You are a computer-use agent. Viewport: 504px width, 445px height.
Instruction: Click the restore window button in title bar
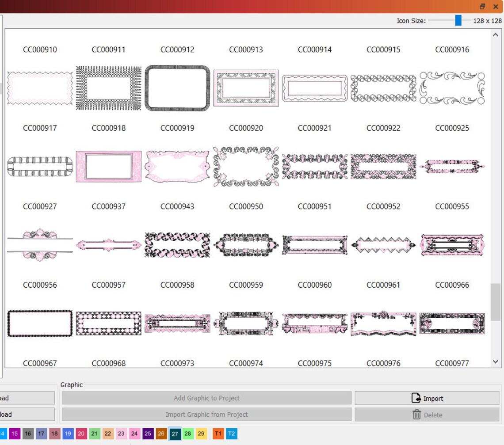pyautogui.click(x=482, y=7)
